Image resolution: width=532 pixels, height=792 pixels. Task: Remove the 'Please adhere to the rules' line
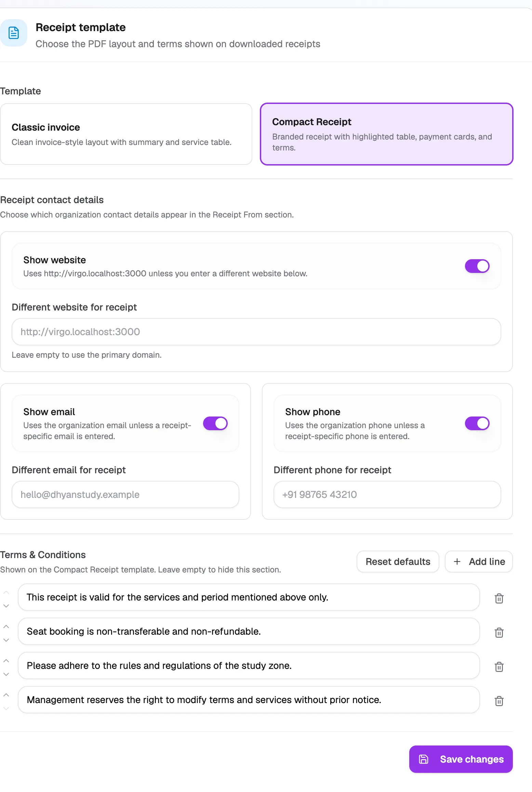[x=499, y=666]
